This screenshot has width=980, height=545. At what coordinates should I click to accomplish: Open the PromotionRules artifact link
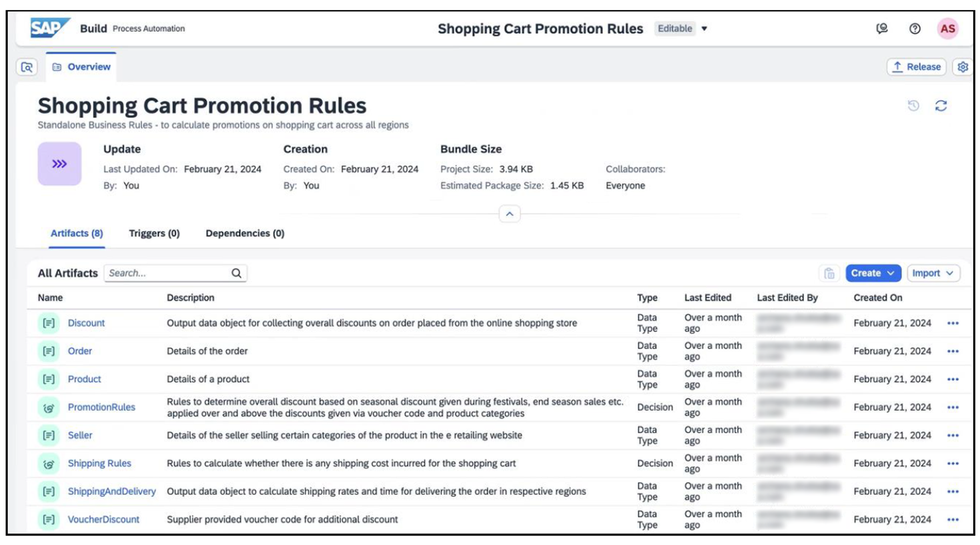click(101, 407)
